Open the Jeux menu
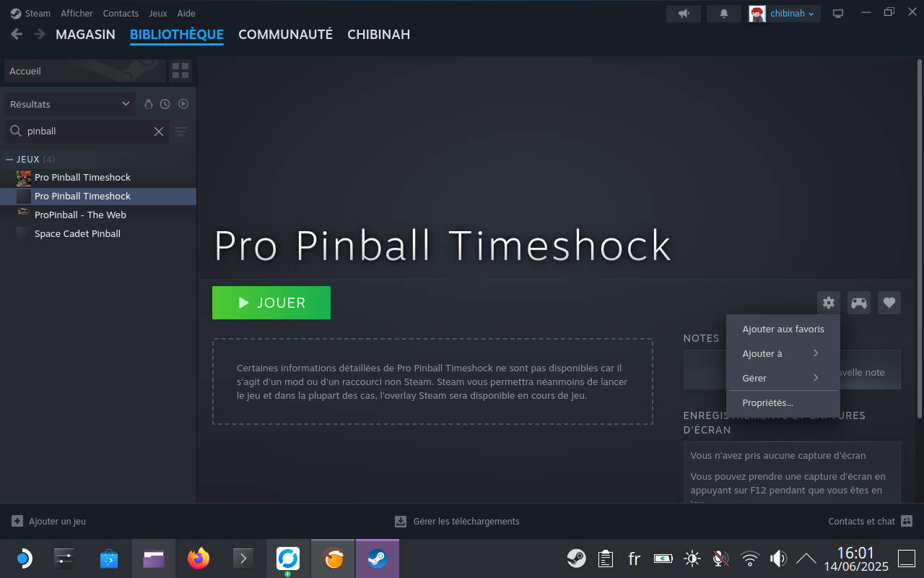This screenshot has height=578, width=924. [157, 13]
